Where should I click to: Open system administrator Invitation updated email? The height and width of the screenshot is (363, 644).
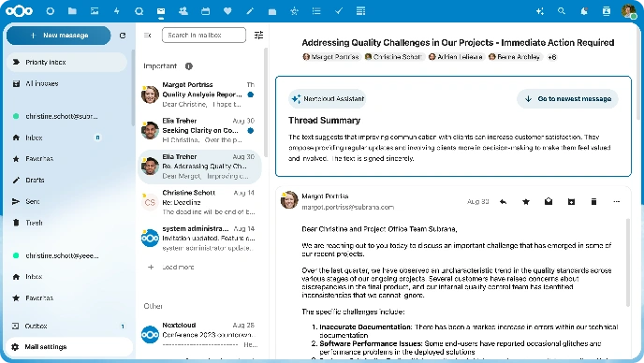click(199, 239)
